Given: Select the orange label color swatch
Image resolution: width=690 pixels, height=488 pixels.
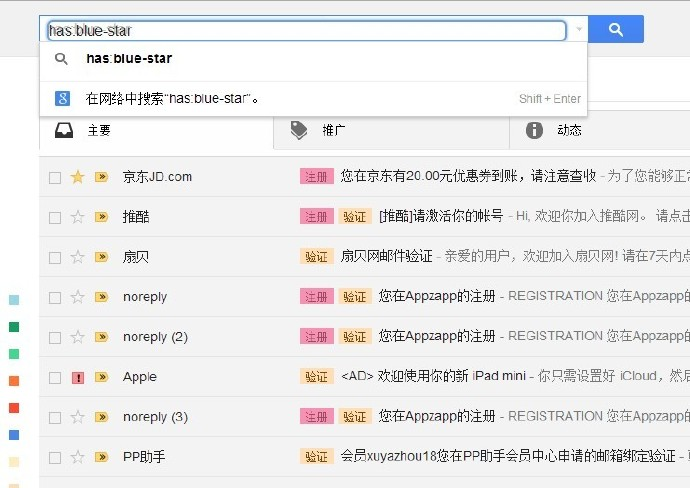Looking at the screenshot, I should 14,381.
